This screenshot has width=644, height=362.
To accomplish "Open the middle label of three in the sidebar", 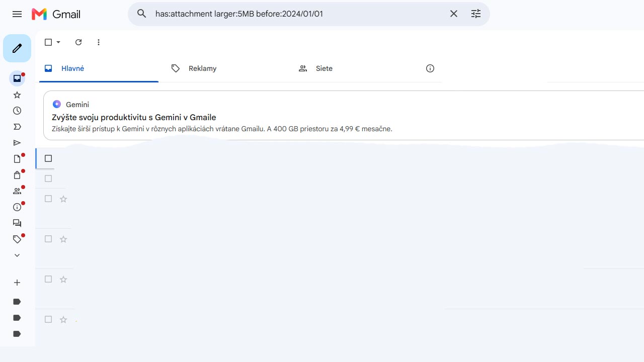I will 17,318.
